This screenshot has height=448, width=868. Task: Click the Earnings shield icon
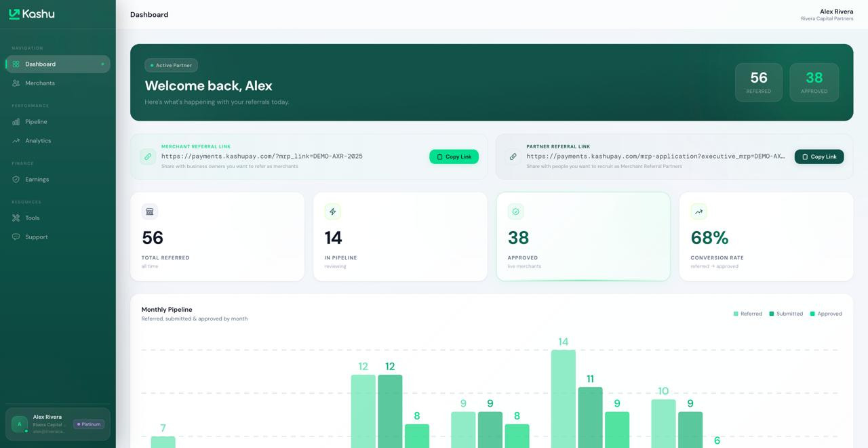(x=16, y=180)
